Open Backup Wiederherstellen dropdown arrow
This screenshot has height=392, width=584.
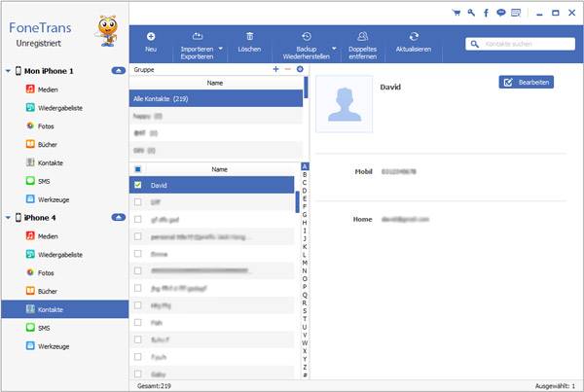(334, 47)
